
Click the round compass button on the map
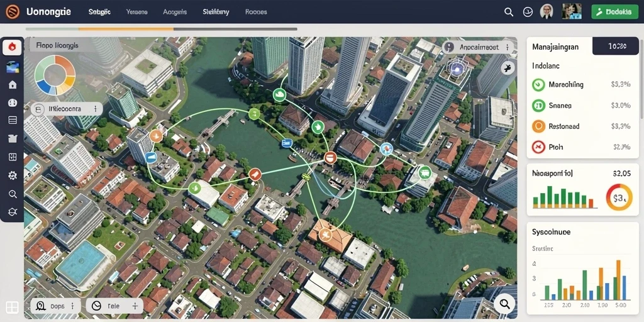click(508, 68)
